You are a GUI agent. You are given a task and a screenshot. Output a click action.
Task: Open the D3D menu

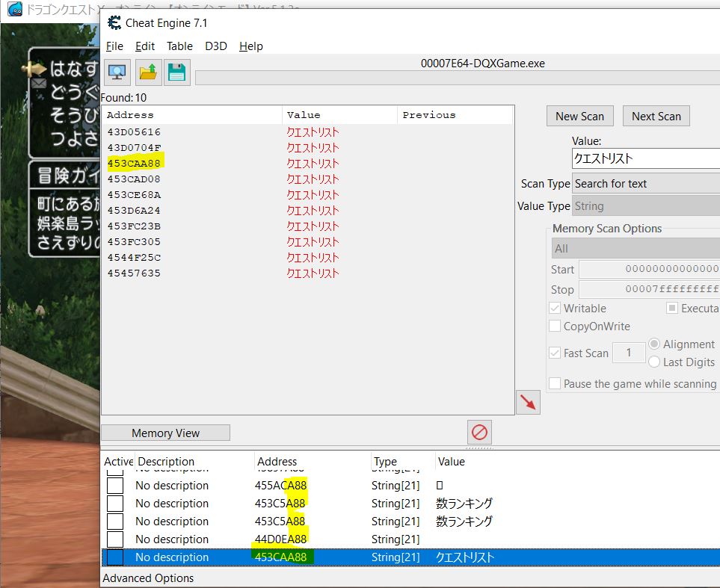[215, 46]
